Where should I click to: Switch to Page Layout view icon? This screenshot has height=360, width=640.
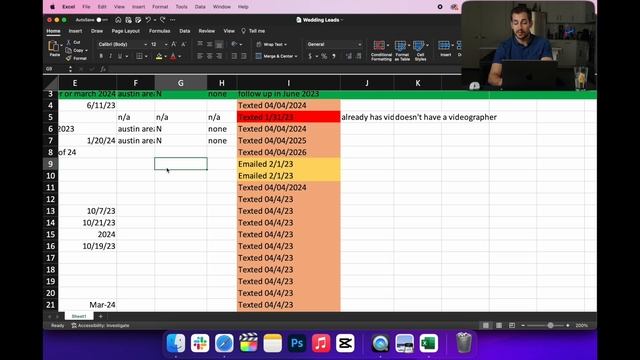[499, 326]
